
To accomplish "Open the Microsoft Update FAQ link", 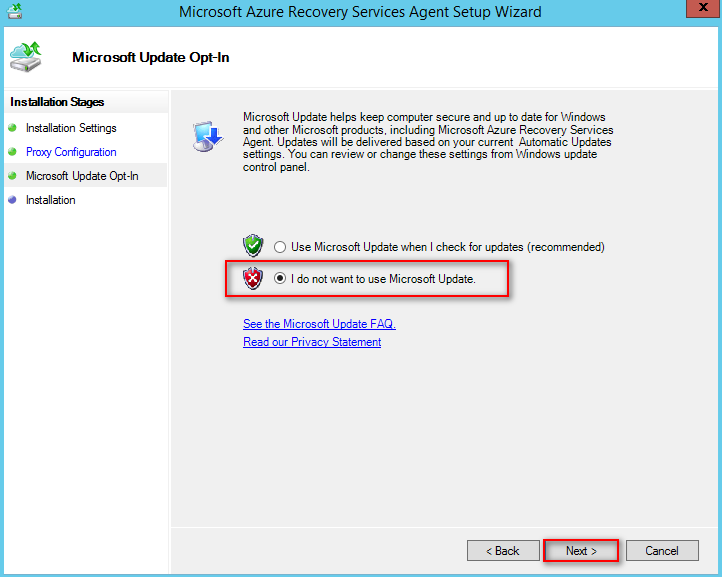I will click(319, 324).
